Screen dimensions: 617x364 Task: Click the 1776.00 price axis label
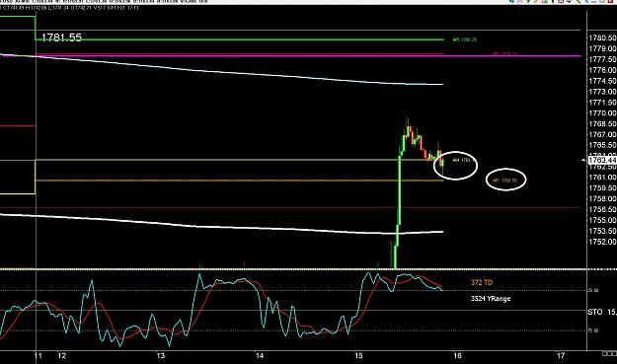(602, 70)
